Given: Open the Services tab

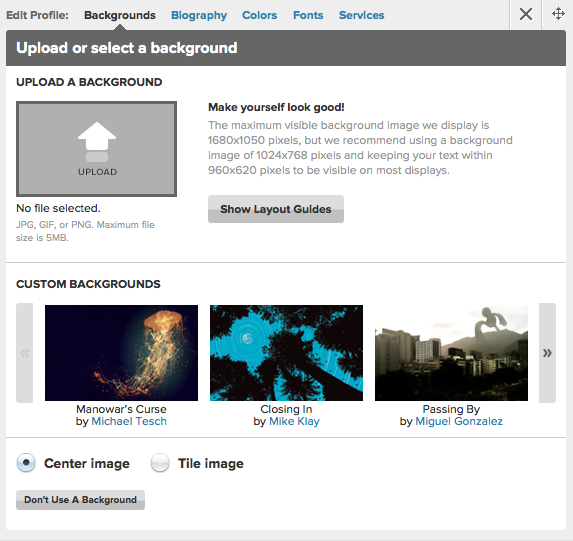Looking at the screenshot, I should point(361,15).
